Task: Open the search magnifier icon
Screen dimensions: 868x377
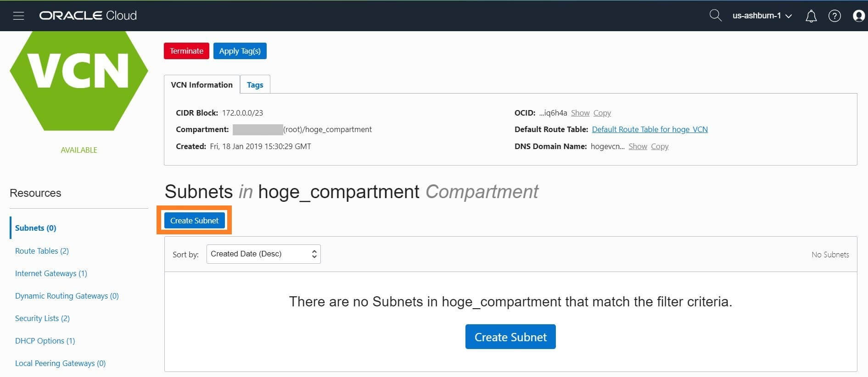Action: click(x=715, y=16)
